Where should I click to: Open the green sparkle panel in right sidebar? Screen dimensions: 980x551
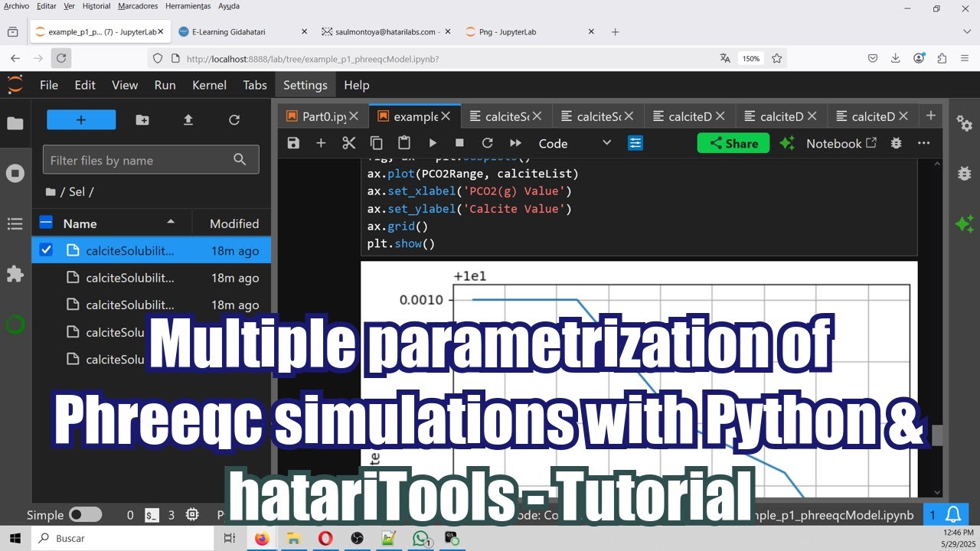tap(965, 223)
